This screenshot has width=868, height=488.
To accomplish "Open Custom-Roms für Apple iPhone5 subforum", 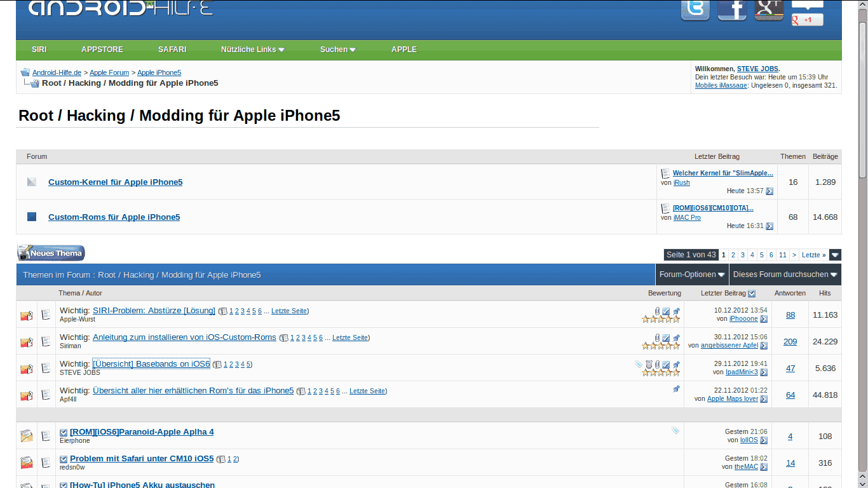I will 114,217.
